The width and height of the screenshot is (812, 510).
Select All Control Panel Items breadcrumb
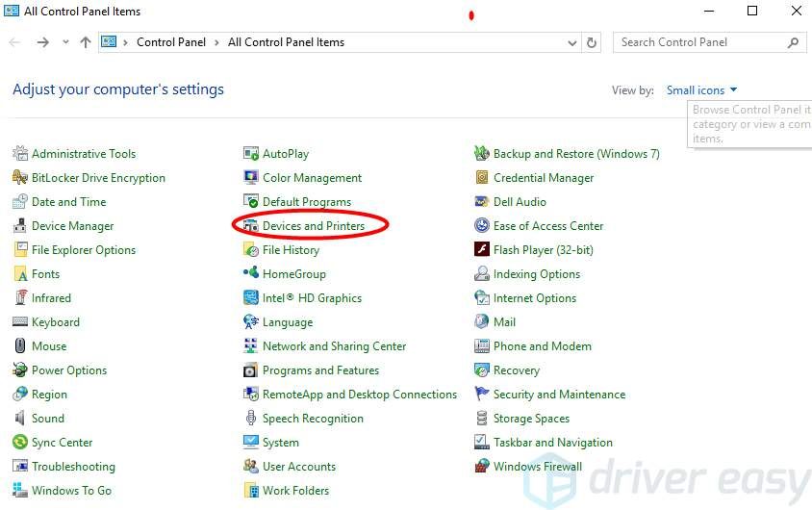[286, 42]
